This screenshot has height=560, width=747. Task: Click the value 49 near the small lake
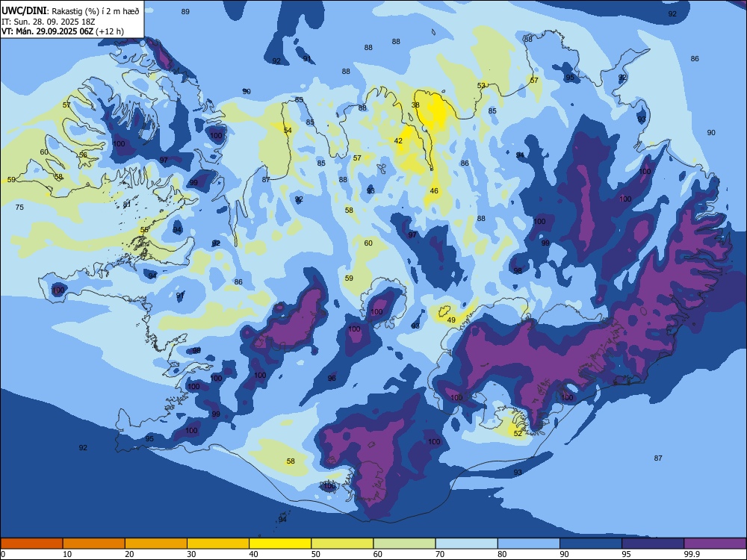[x=451, y=320]
